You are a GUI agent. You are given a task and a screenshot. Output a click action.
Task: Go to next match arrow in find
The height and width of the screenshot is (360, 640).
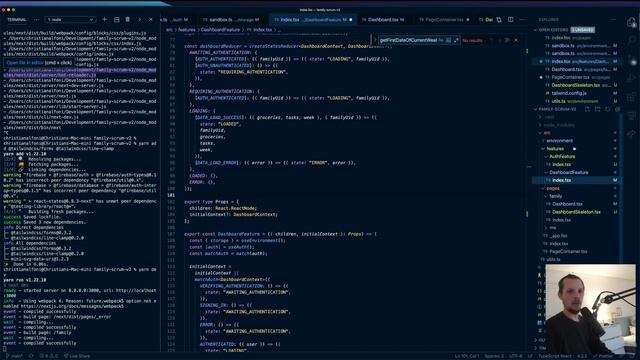click(x=500, y=40)
